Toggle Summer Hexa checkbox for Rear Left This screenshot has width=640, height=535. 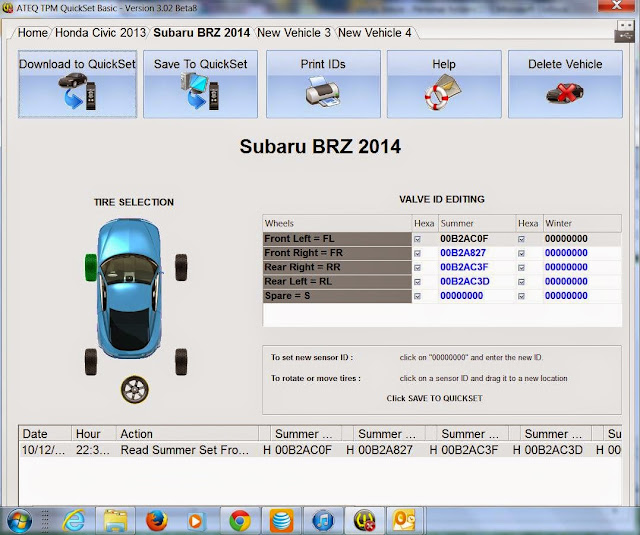[417, 282]
